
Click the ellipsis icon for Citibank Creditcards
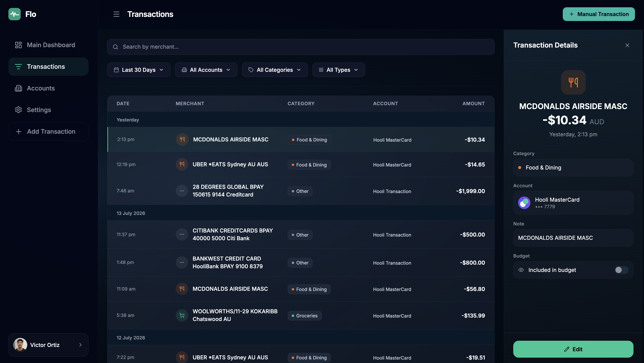[182, 234]
